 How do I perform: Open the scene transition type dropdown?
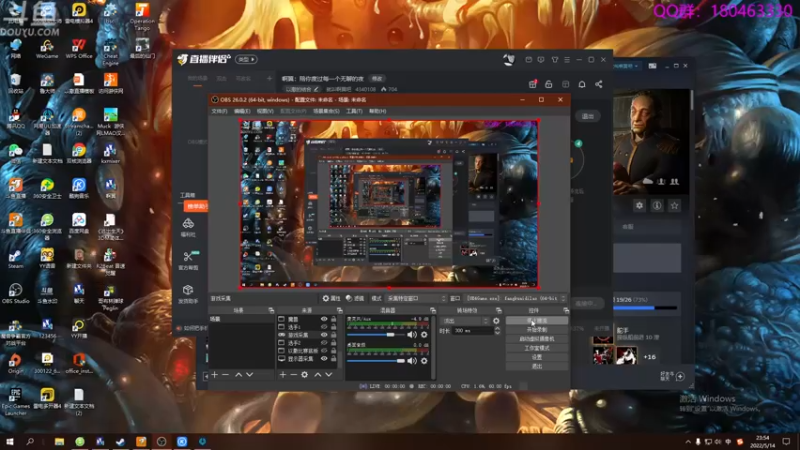[x=464, y=321]
